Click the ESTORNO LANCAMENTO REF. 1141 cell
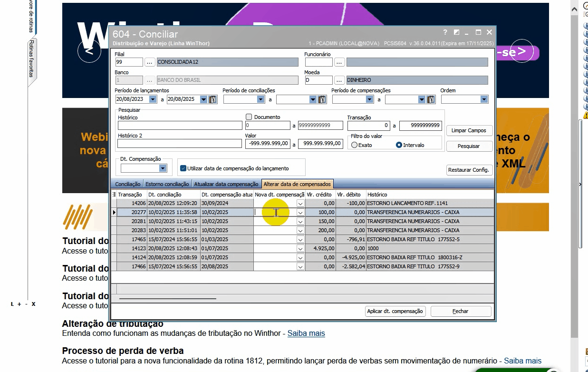The width and height of the screenshot is (588, 372). pos(430,203)
